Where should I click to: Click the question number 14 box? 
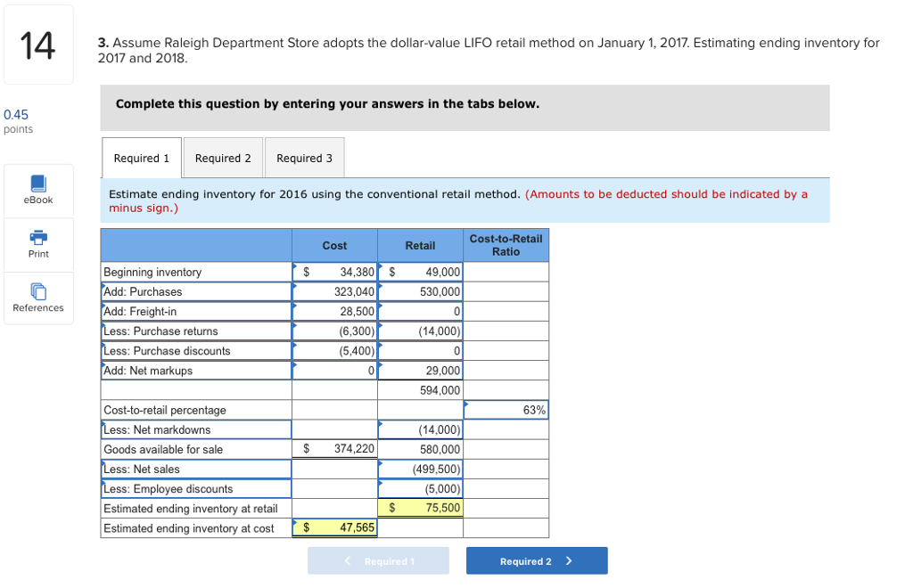click(x=37, y=45)
